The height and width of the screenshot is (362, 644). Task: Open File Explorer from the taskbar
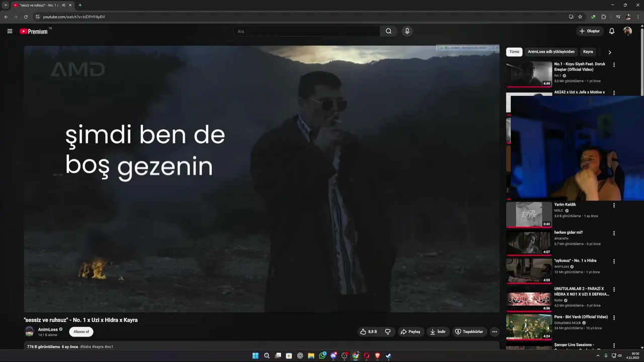click(311, 356)
